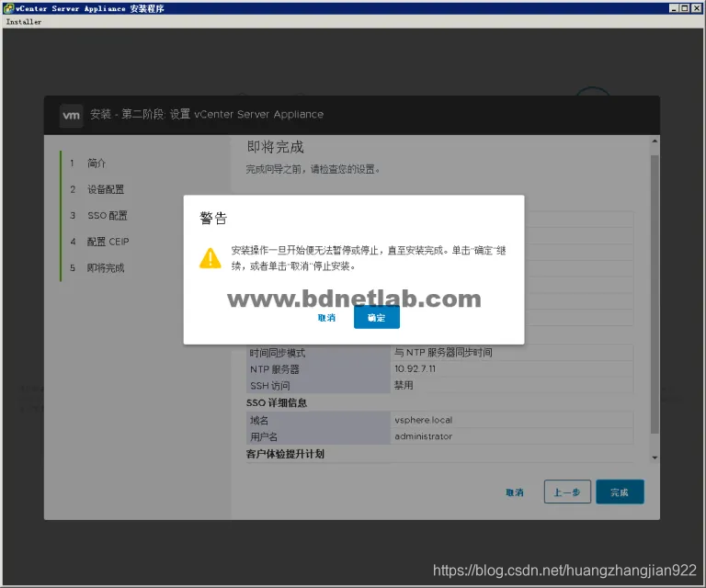
Task: Click the SSO 详细信息 heading
Action: click(x=277, y=402)
